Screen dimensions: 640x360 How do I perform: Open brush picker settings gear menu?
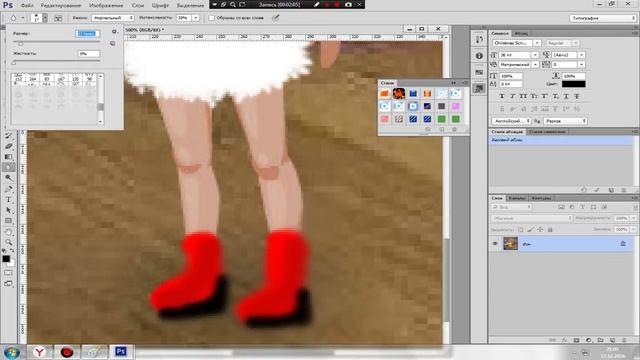[114, 32]
